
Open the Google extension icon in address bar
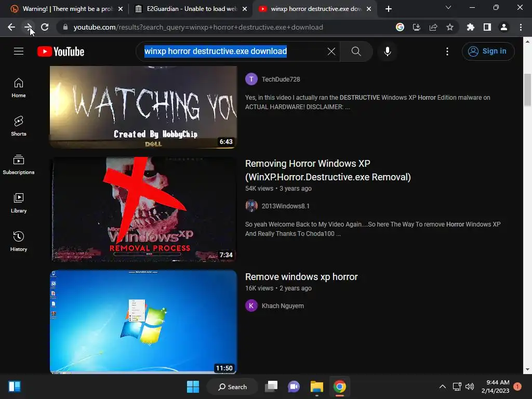point(400,27)
